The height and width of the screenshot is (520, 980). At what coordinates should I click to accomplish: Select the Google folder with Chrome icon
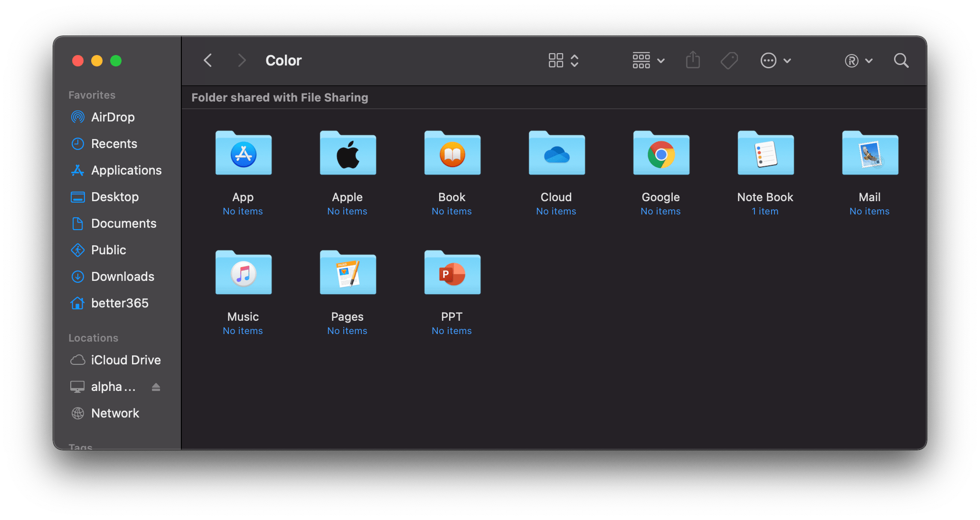click(x=661, y=153)
